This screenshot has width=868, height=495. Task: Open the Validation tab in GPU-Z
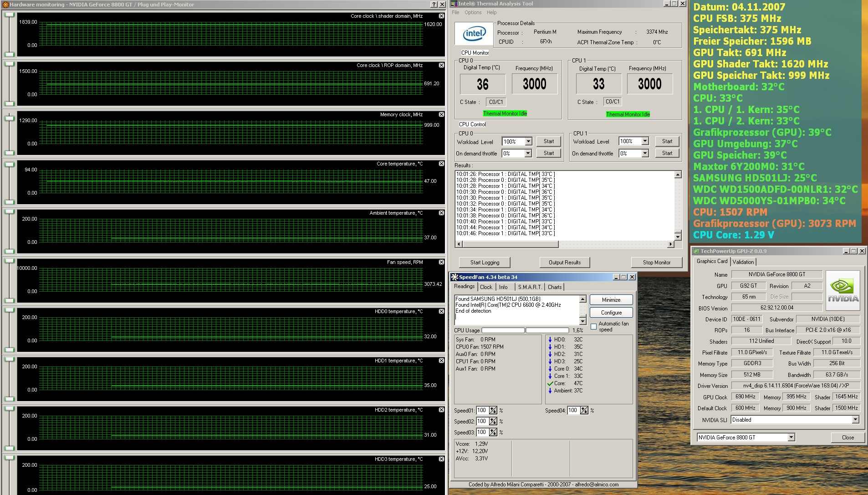pyautogui.click(x=743, y=262)
